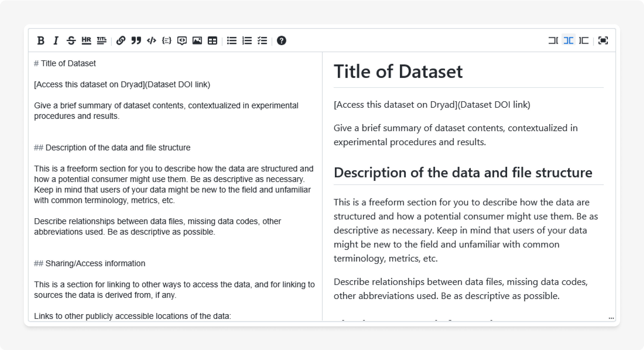Switch to split edit and preview mode
Viewport: 644px width, 350px height.
[569, 40]
